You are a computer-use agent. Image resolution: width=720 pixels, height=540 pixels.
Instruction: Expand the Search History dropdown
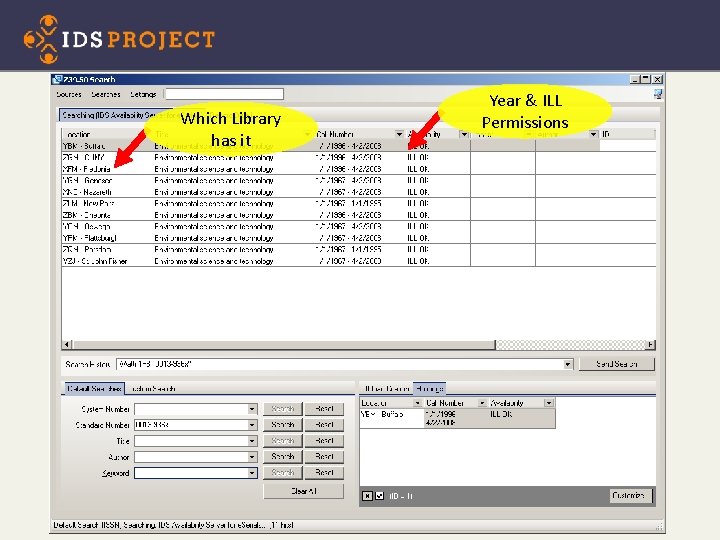pos(568,364)
